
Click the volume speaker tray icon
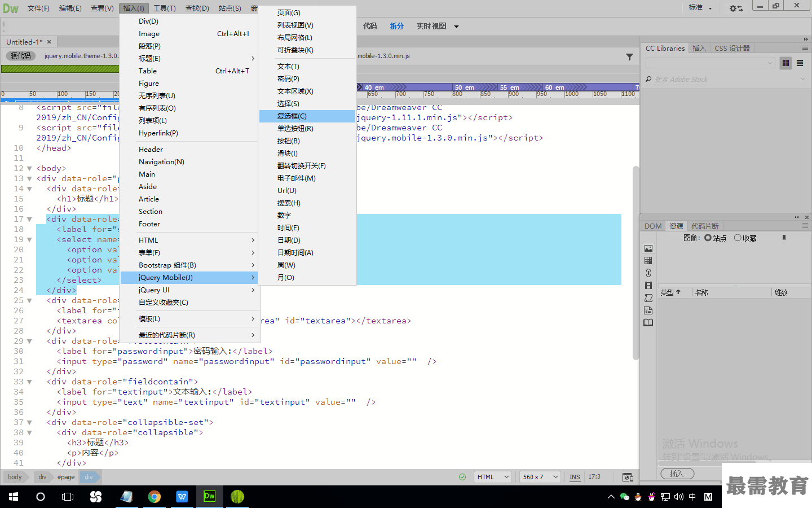click(678, 497)
